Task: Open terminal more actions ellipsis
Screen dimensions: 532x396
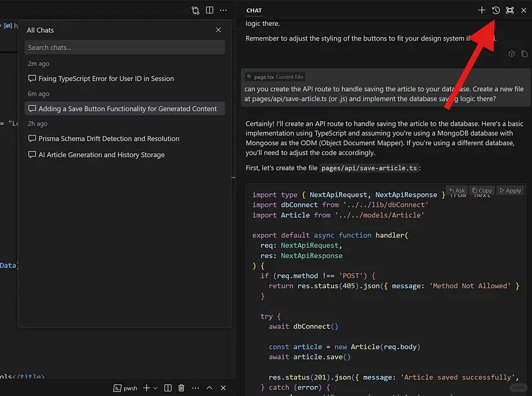Action: tap(195, 388)
